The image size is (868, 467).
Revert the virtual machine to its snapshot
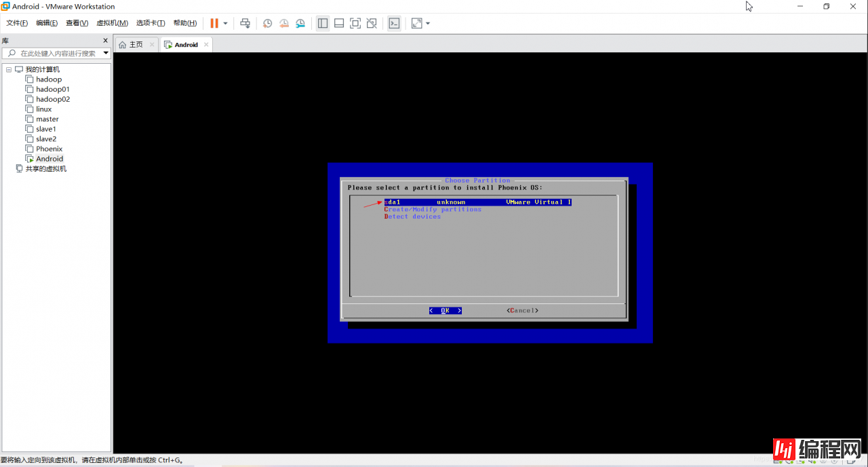[x=284, y=23]
